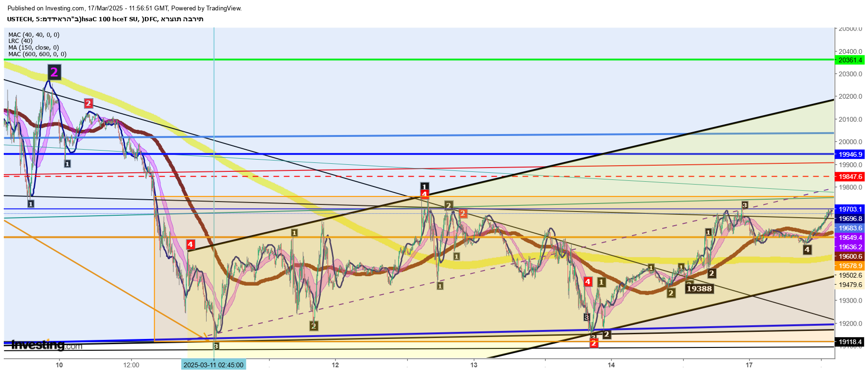Click the date 13 on time axis
This screenshot has width=868, height=372.
(474, 365)
